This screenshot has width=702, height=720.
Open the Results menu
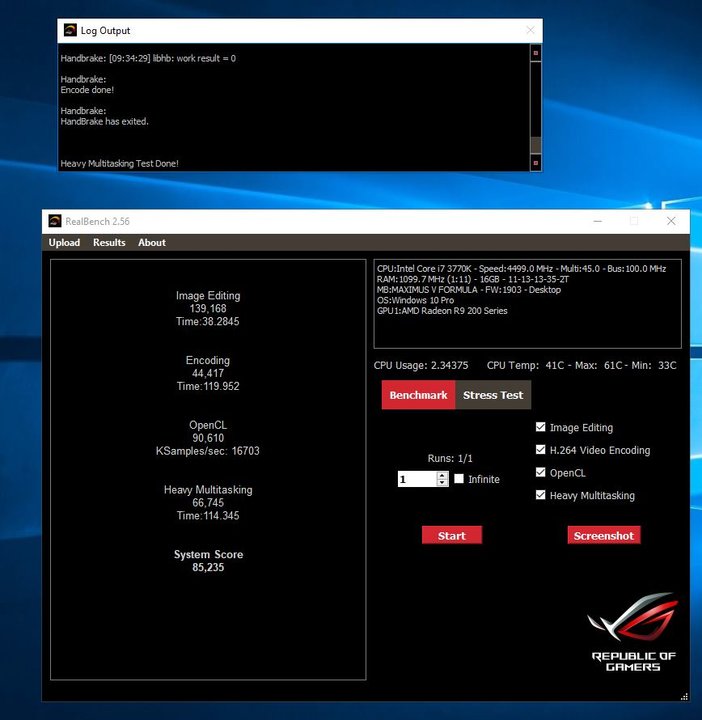coord(109,242)
